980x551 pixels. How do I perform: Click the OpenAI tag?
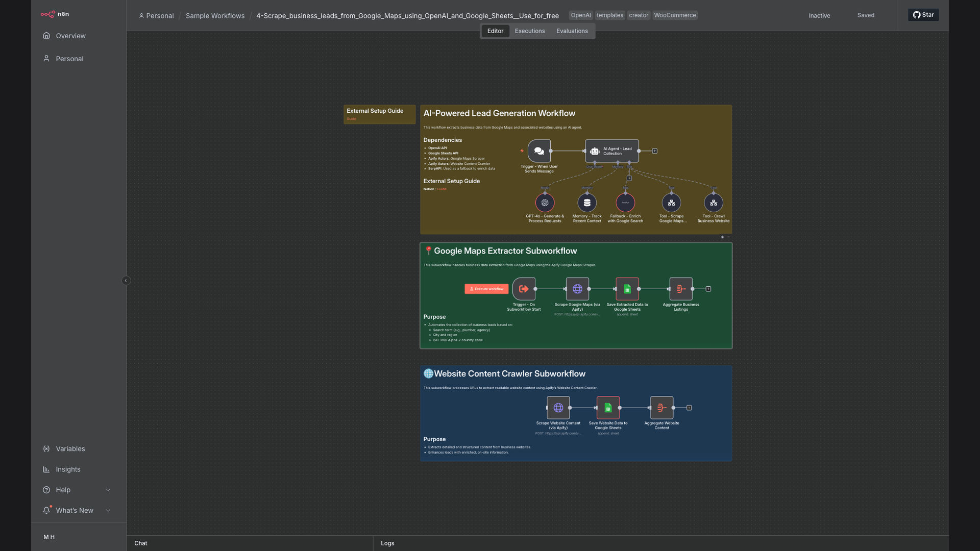(x=581, y=15)
